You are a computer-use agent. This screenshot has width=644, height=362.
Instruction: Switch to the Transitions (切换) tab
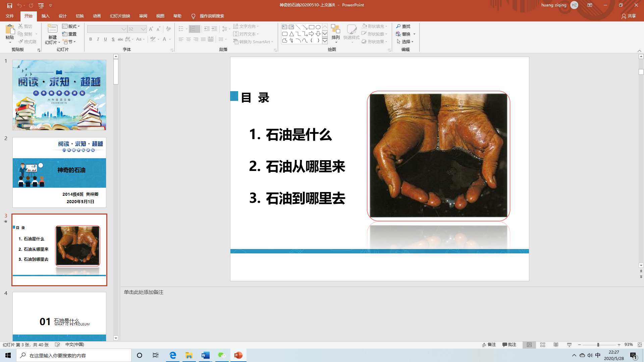click(79, 16)
